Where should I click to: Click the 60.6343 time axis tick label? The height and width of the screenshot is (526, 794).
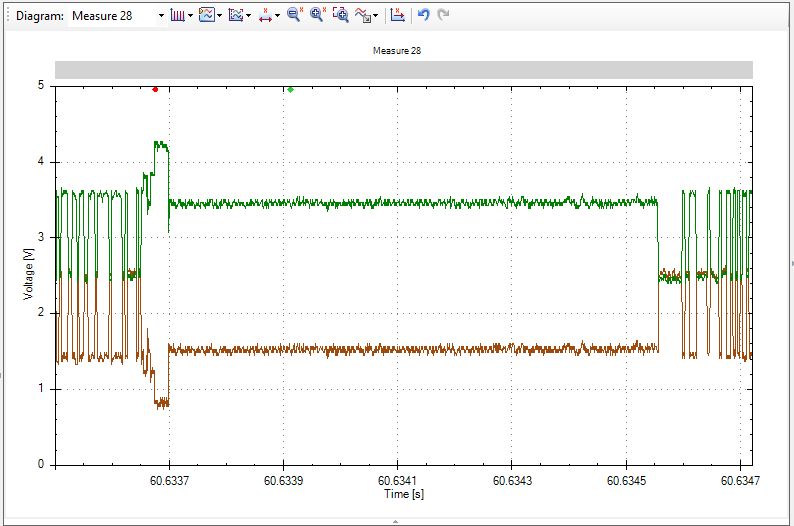tap(512, 480)
